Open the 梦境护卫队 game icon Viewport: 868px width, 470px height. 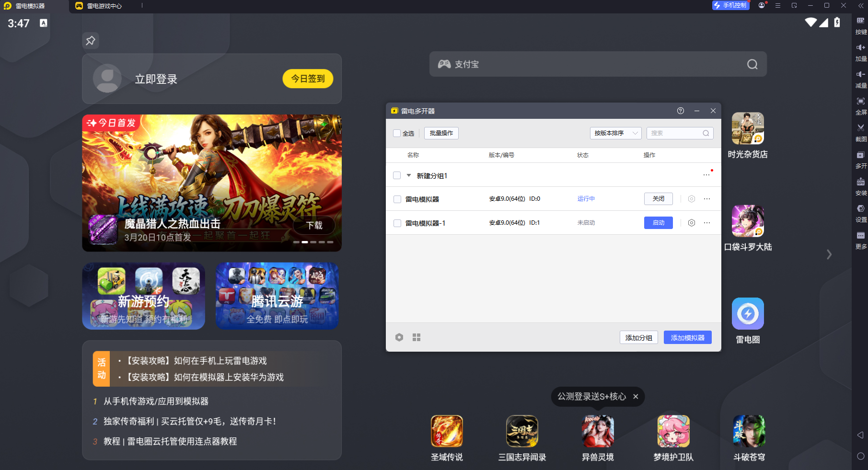[673, 431]
